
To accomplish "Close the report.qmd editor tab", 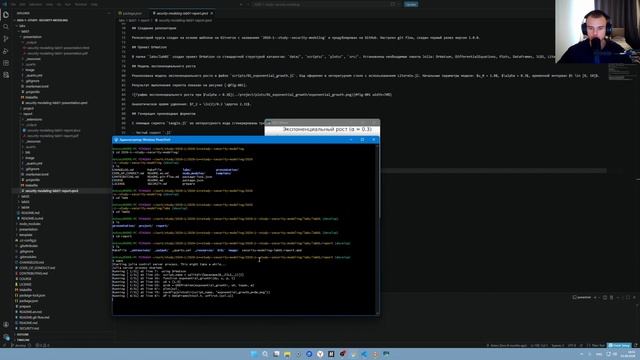I will tap(211, 13).
